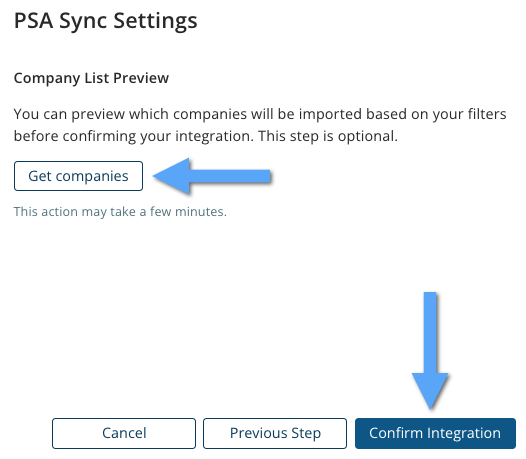Click the 'This action may take a few minutes' note
Screen dimensions: 526x459
pos(120,212)
